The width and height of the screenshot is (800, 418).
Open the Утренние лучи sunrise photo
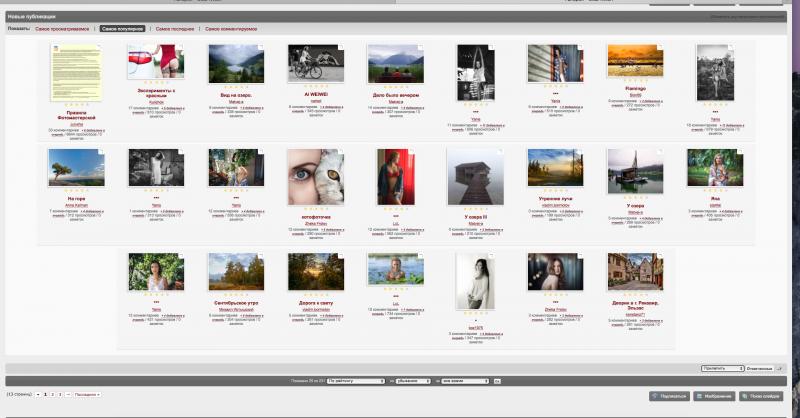pyautogui.click(x=555, y=168)
